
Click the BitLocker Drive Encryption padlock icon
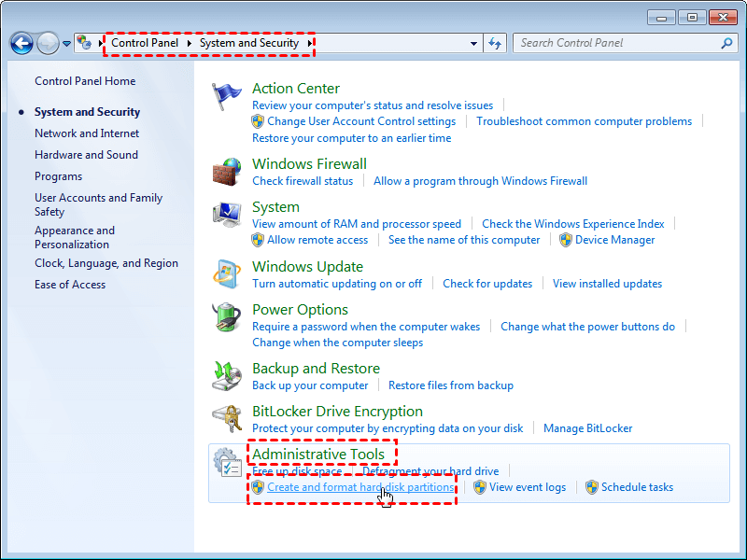226,419
